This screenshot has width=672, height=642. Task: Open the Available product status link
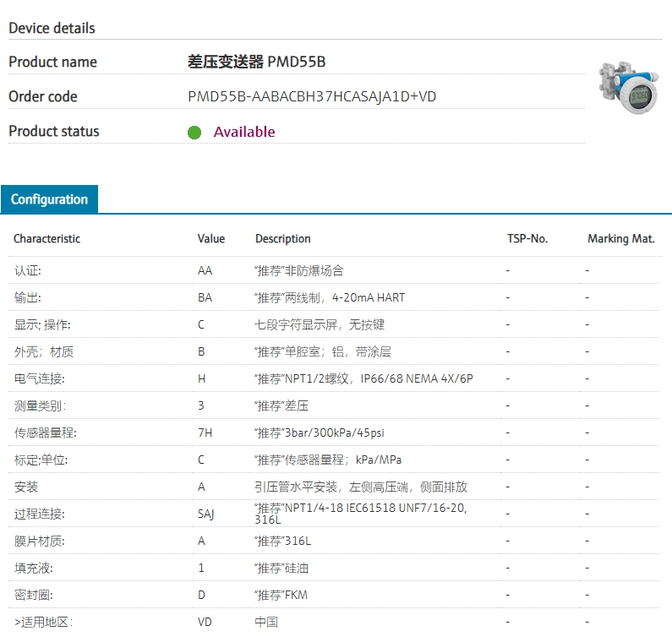tap(244, 132)
